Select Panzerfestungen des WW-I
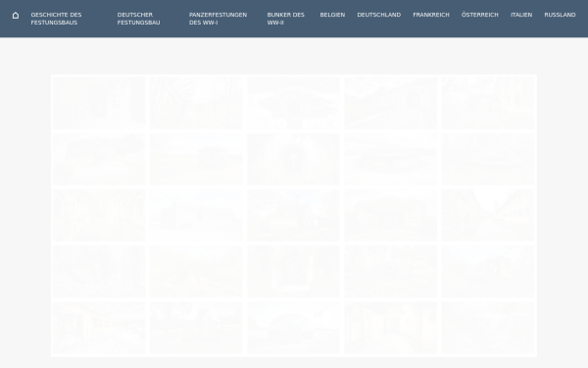 (x=218, y=19)
